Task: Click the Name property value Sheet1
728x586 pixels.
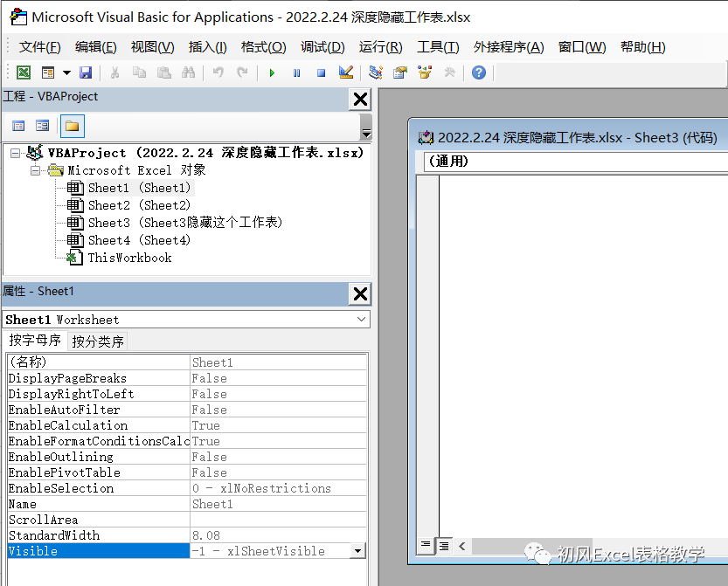Action: [x=278, y=504]
